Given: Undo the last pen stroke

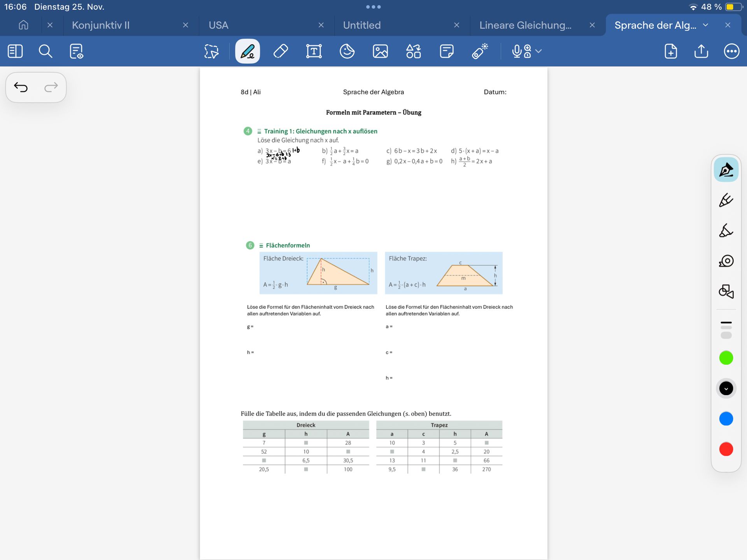Looking at the screenshot, I should (x=21, y=87).
